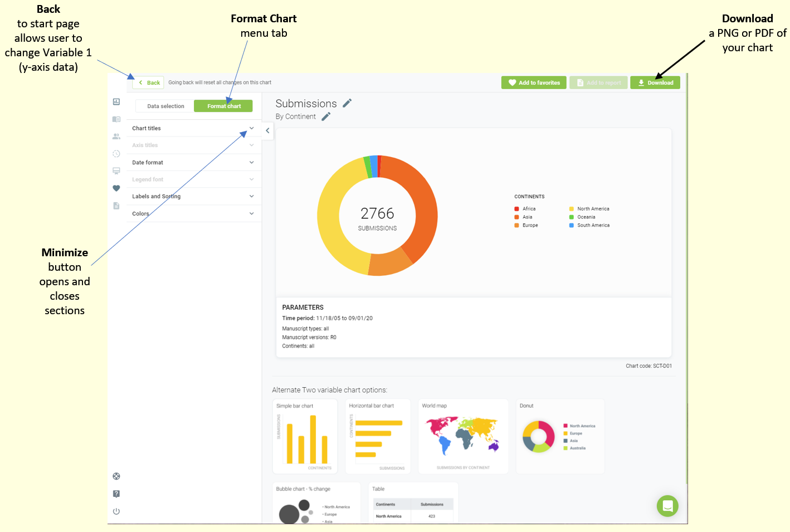Expand the Chart titles section
790x532 pixels.
click(x=194, y=128)
